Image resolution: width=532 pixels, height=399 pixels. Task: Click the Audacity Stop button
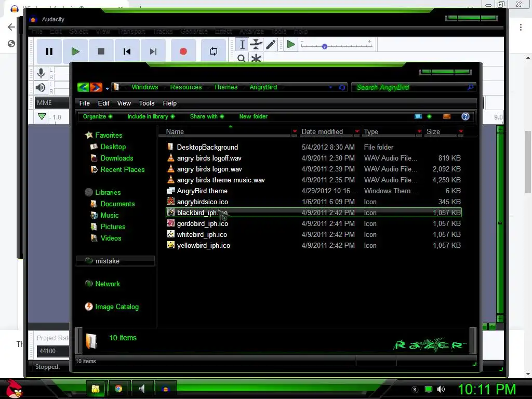point(101,51)
